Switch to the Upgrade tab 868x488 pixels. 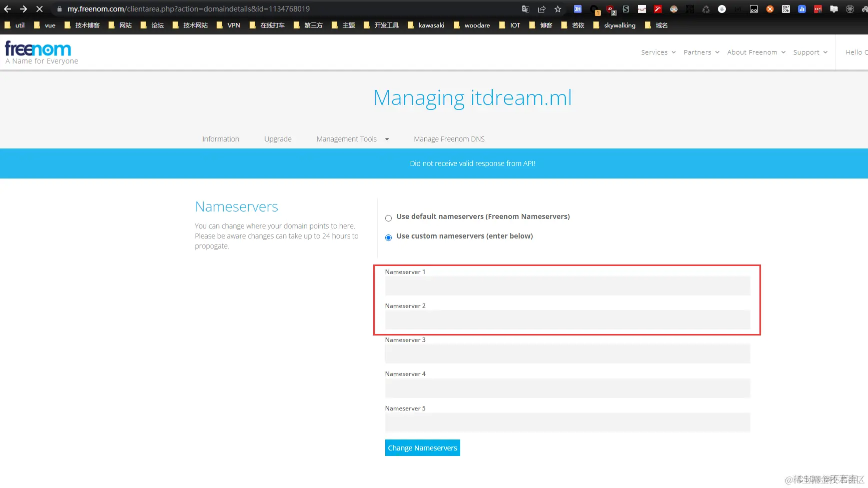278,139
